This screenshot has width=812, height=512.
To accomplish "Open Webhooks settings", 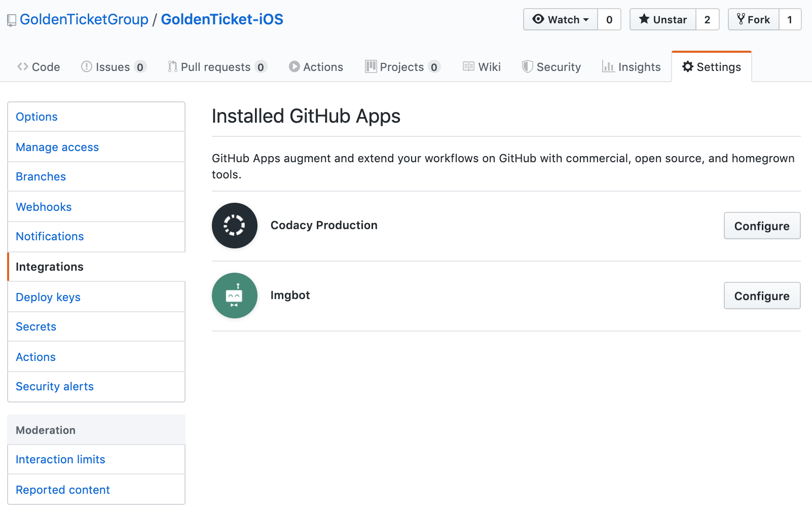I will pos(96,207).
